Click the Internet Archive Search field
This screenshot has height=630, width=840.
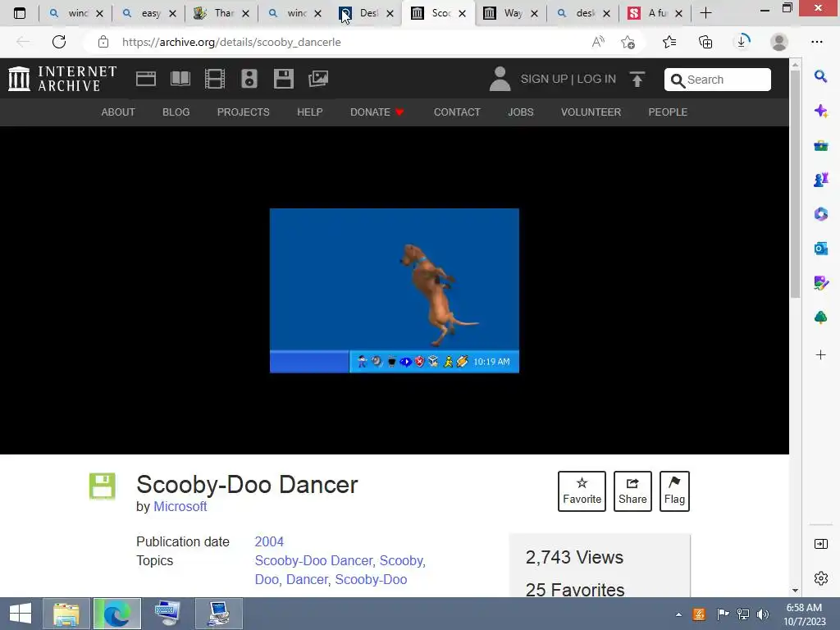pyautogui.click(x=718, y=80)
